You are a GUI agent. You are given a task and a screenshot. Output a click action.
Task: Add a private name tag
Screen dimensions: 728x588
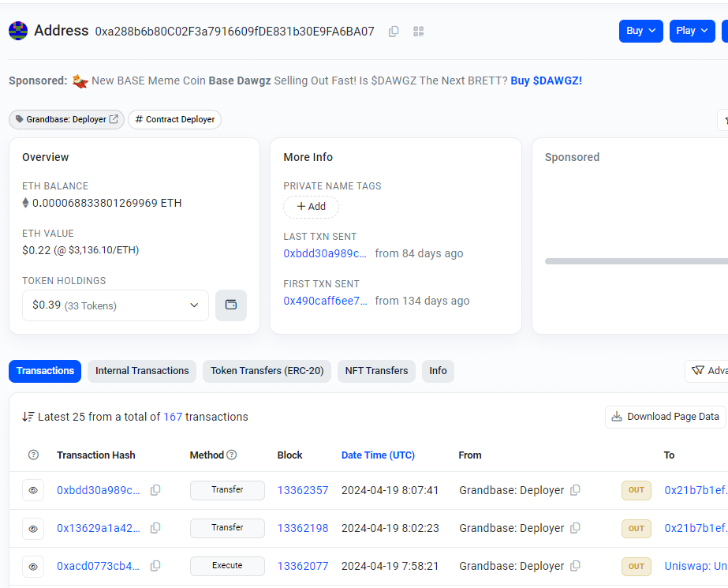point(311,207)
